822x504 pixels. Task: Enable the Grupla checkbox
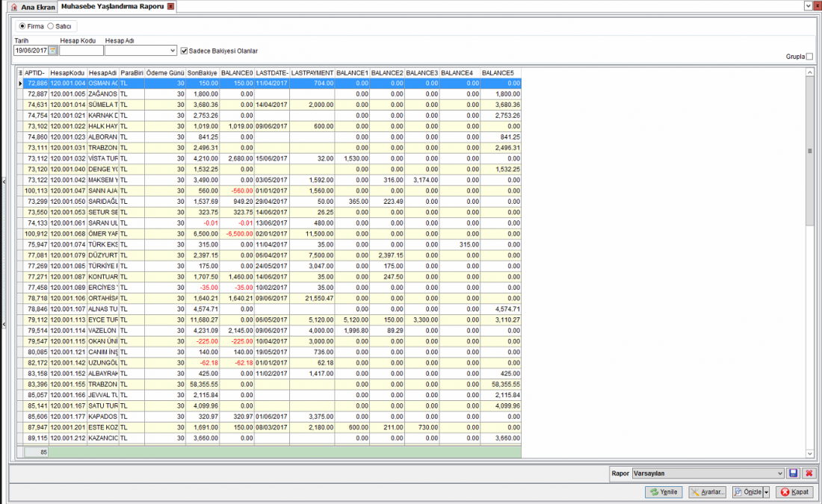click(x=809, y=57)
